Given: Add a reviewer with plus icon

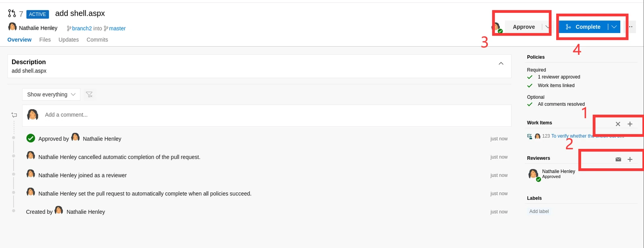Looking at the screenshot, I should 630,159.
